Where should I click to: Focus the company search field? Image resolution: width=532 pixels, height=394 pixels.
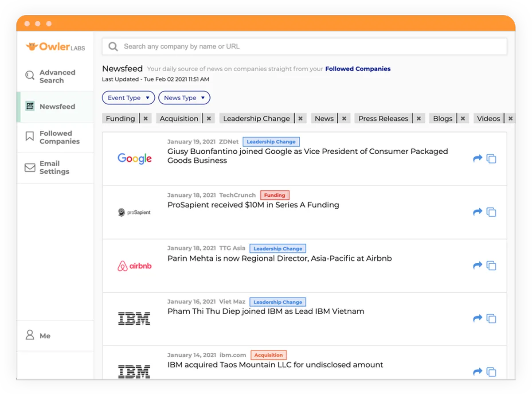click(304, 47)
